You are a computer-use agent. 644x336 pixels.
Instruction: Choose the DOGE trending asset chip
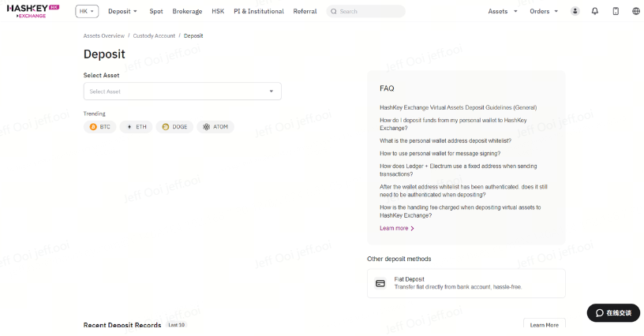point(174,126)
